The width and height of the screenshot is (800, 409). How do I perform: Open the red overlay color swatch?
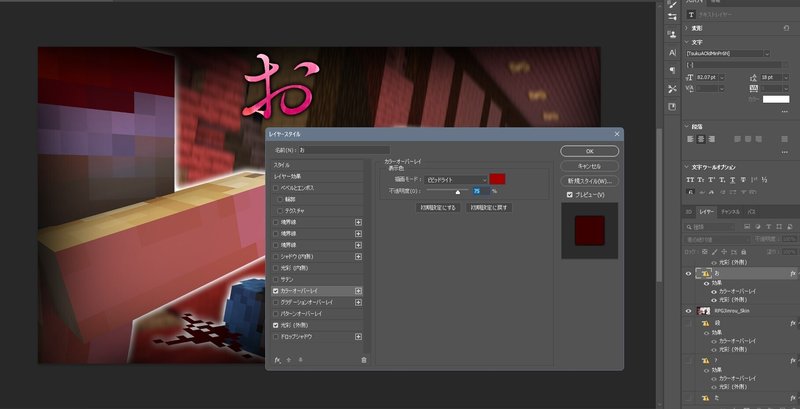click(497, 179)
